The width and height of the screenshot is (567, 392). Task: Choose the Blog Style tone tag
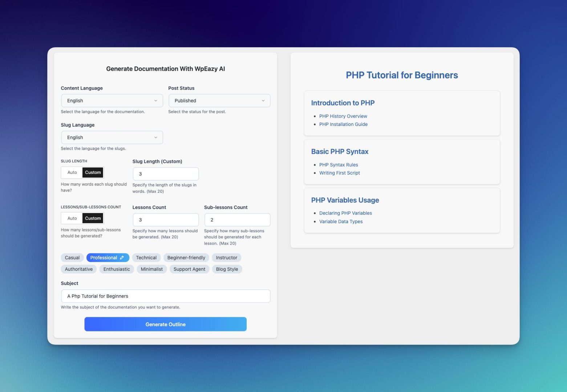tap(227, 269)
